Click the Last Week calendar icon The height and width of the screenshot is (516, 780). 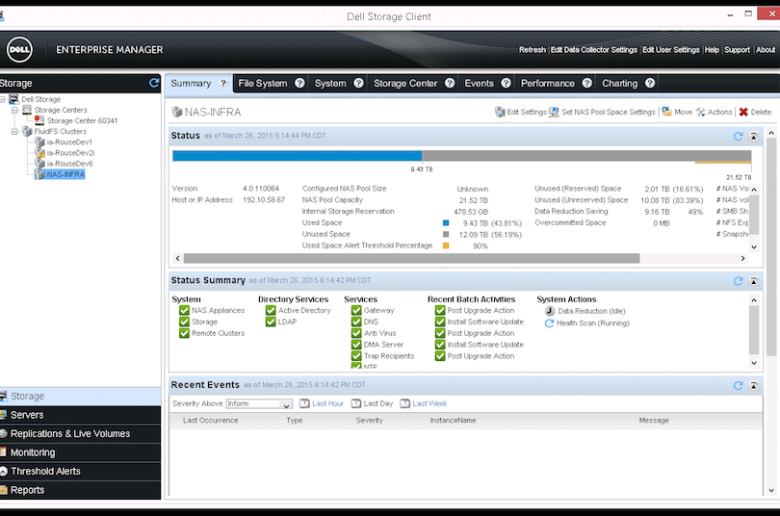(x=405, y=404)
